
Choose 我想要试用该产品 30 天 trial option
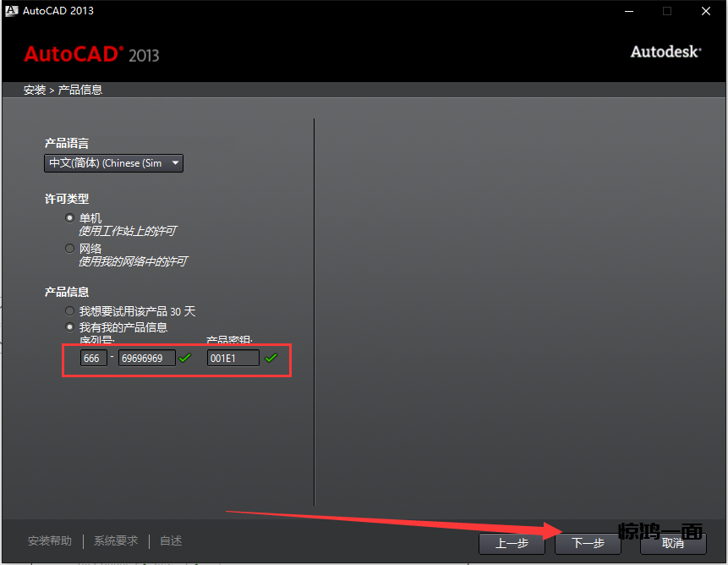[x=70, y=311]
